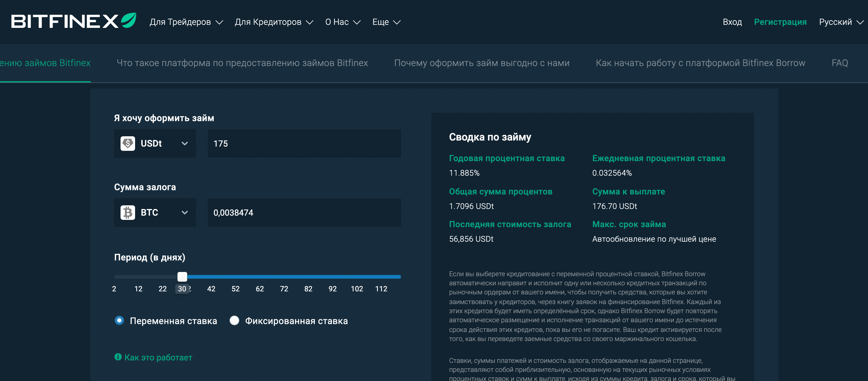
Task: Click the USDt coin icon
Action: tap(128, 144)
